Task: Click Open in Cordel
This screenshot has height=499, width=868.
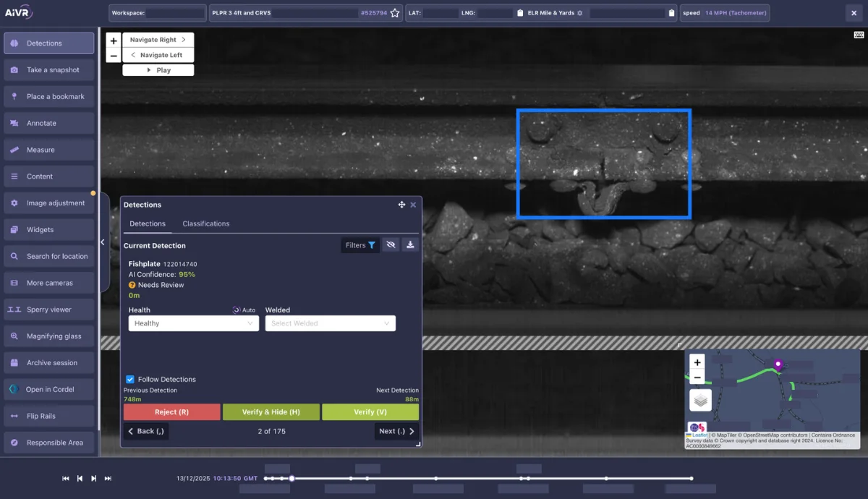Action: click(x=49, y=389)
